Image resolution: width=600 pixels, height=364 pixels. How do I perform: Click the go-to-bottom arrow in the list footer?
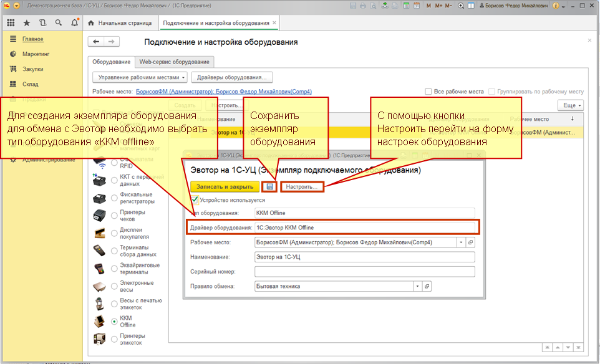pyautogui.click(x=579, y=348)
